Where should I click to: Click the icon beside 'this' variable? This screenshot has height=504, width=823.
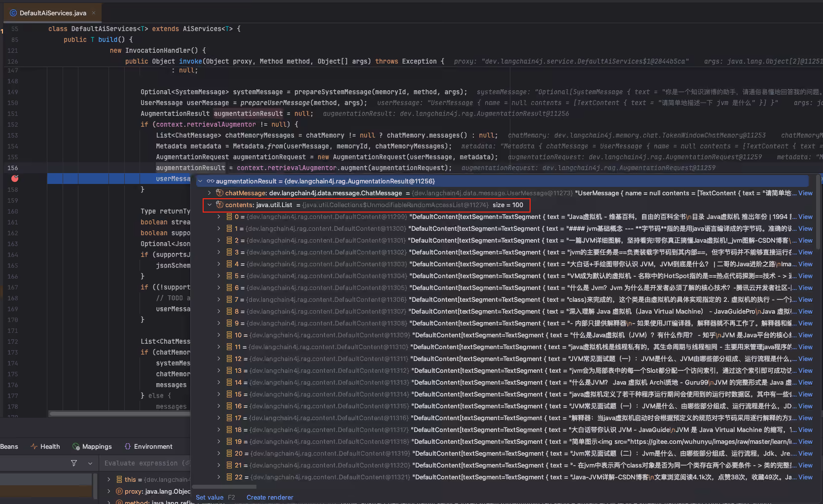point(119,479)
